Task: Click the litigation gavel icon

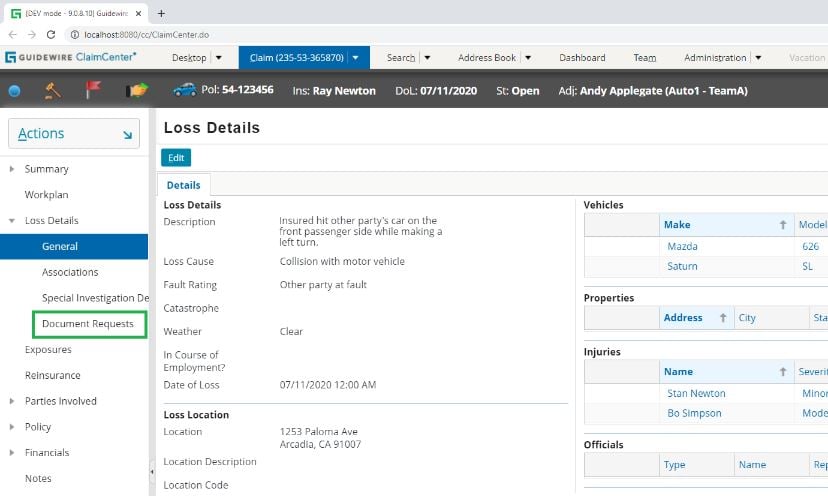Action: [53, 90]
